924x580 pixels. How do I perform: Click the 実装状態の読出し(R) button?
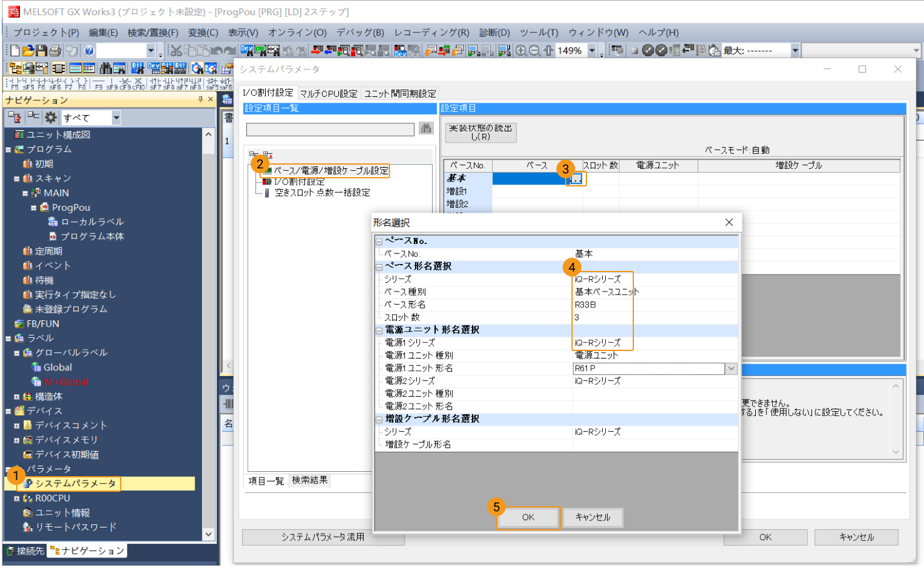480,132
